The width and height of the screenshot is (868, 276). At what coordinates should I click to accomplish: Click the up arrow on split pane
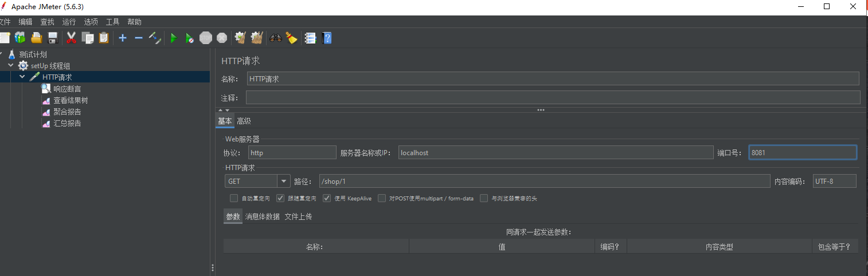220,110
